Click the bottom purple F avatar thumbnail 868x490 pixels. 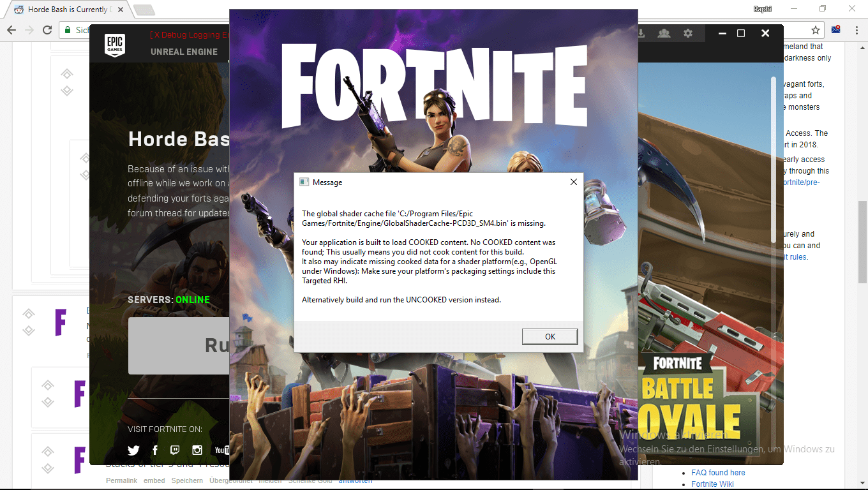point(79,459)
